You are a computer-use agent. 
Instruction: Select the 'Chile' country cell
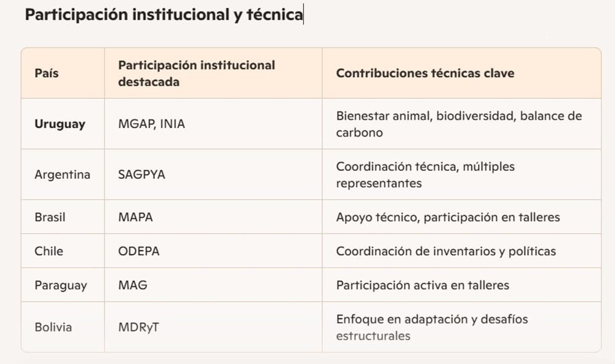[x=63, y=251]
